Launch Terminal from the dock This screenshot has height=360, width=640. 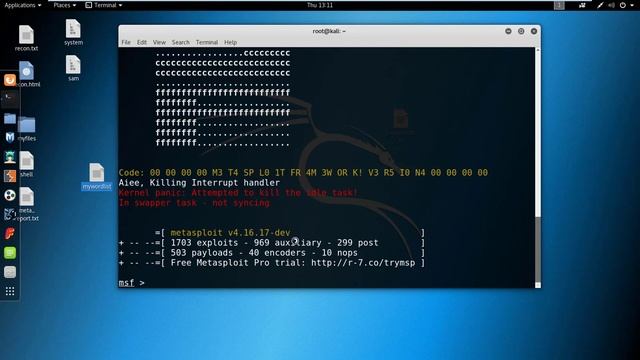click(x=10, y=98)
